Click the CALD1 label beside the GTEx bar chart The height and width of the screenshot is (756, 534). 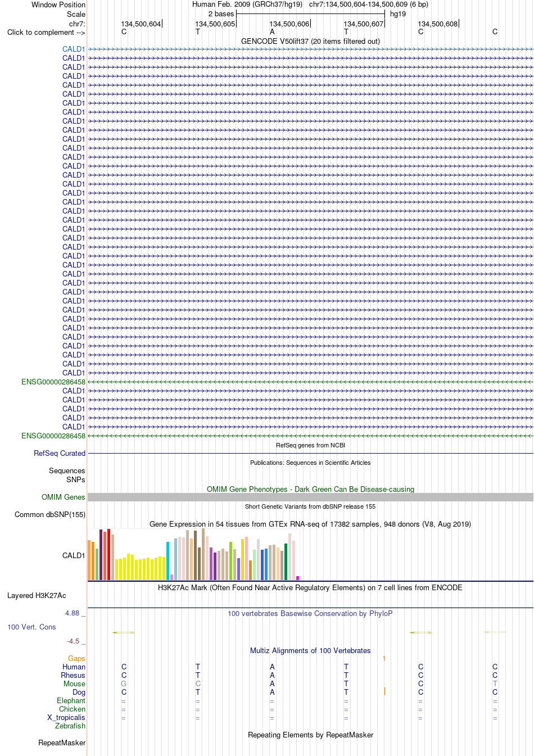point(74,556)
